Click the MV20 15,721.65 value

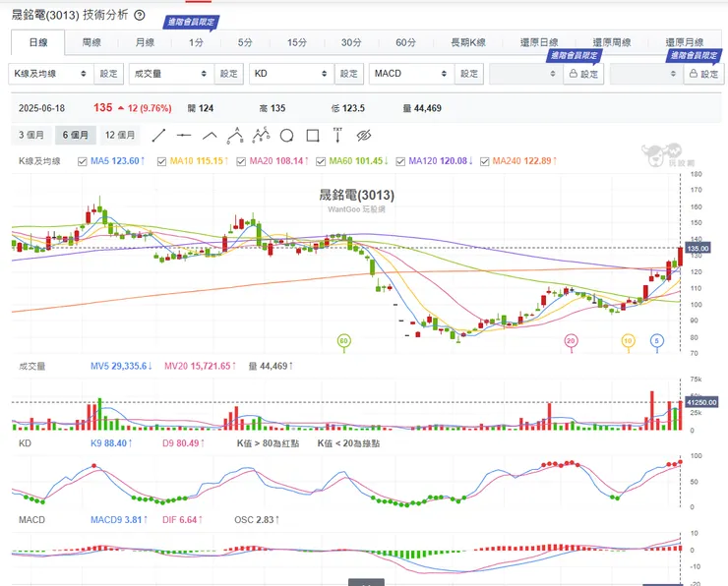coord(201,366)
